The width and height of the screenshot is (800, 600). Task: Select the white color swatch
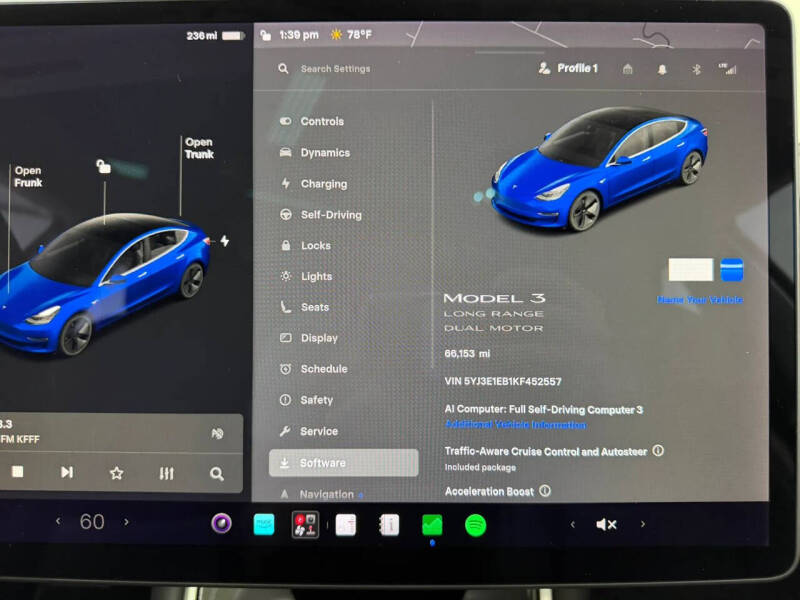691,269
